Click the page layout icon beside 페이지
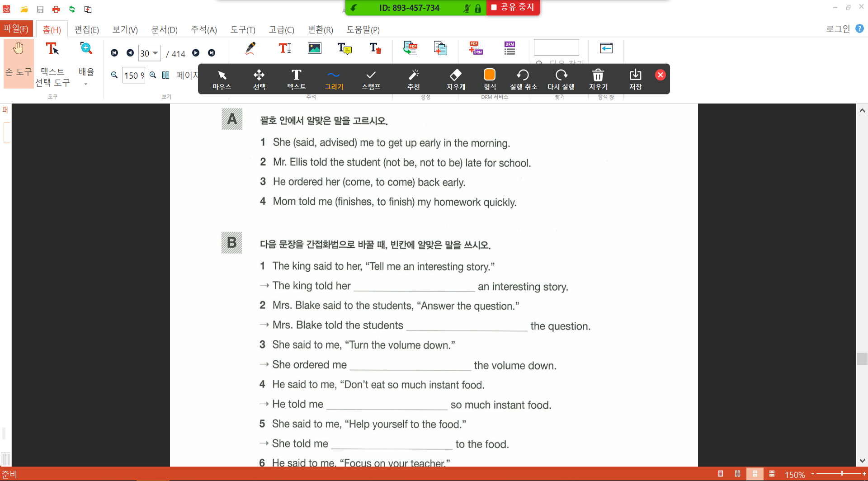Screen dimensions: 868x481 point(166,75)
